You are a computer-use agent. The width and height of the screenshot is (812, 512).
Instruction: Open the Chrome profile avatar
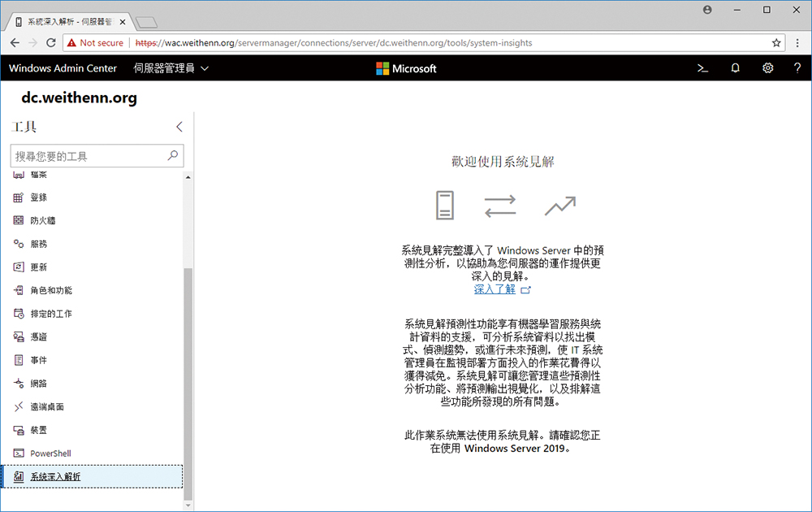(707, 10)
